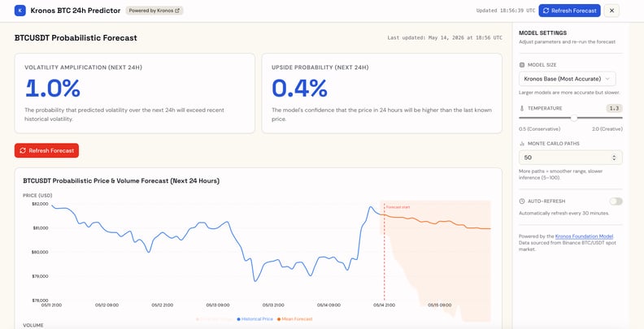Click the '0.5 (Conservative)' slider label

click(540, 129)
